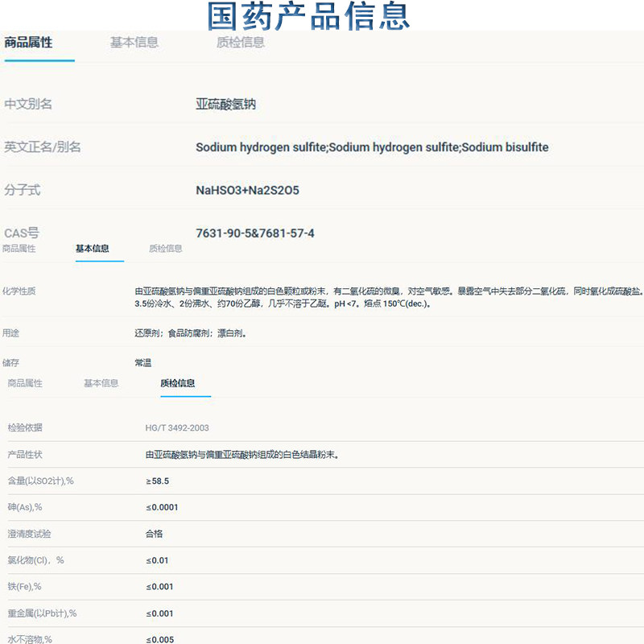
Task: Click the small 商品属性 tab just below CAS号
Action: coord(19,249)
